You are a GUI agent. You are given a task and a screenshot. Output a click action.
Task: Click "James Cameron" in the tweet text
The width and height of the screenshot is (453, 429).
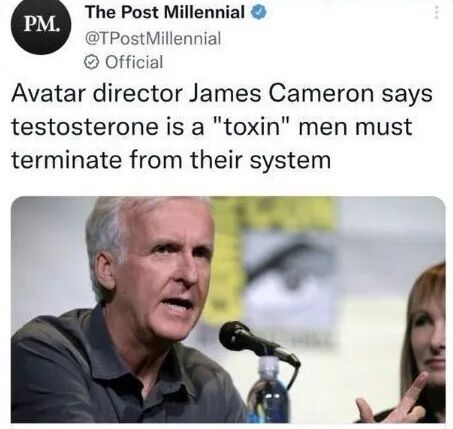click(282, 94)
